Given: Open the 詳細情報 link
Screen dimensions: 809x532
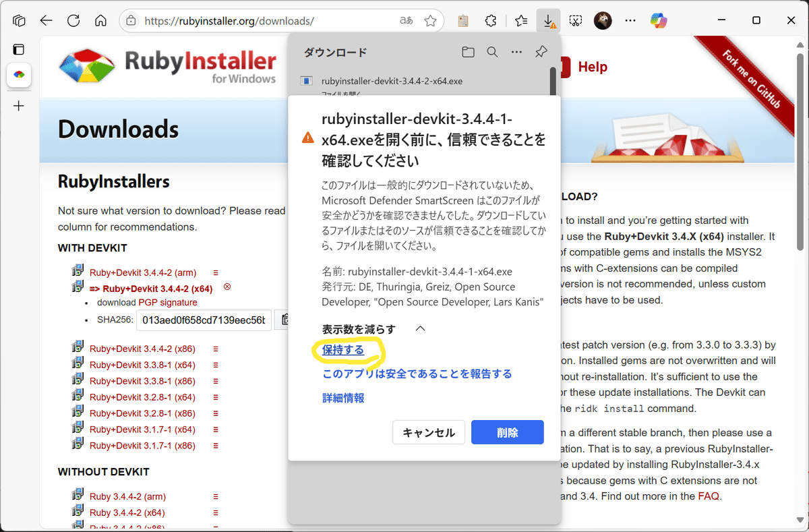Looking at the screenshot, I should (x=343, y=398).
